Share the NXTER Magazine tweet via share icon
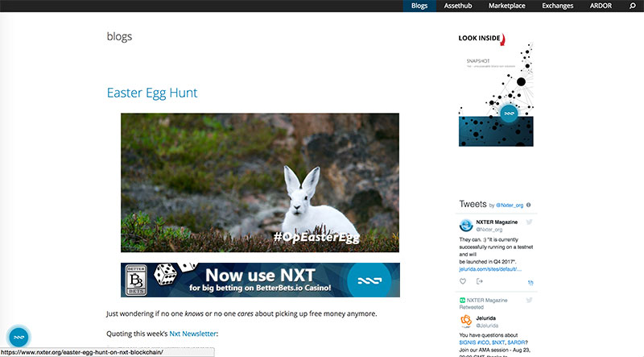Image resolution: width=644 pixels, height=357 pixels. [x=479, y=281]
